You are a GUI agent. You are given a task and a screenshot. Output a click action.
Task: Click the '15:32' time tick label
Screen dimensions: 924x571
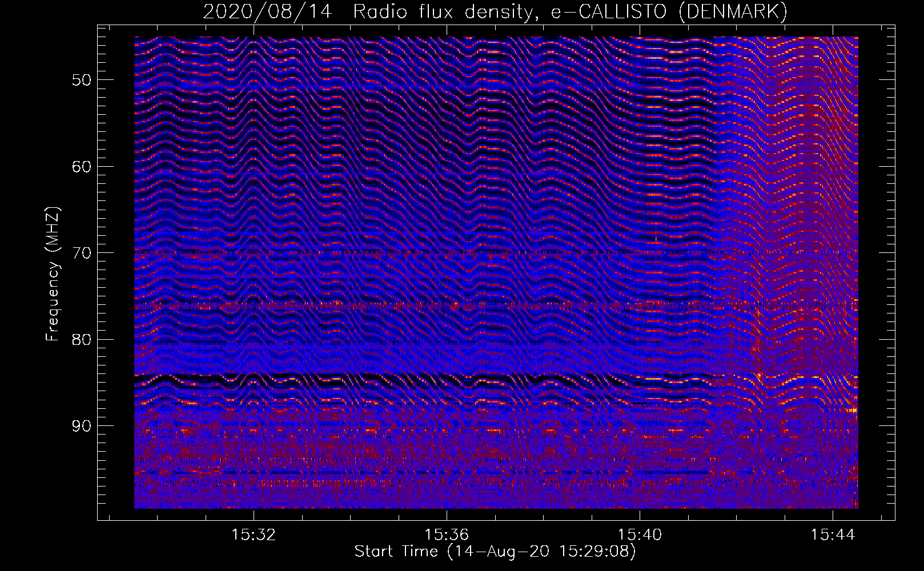tap(254, 534)
